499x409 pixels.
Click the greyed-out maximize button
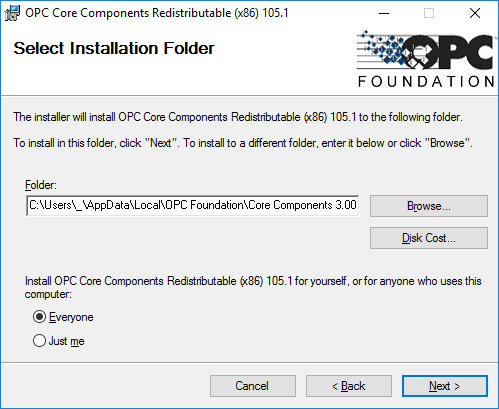click(x=429, y=13)
